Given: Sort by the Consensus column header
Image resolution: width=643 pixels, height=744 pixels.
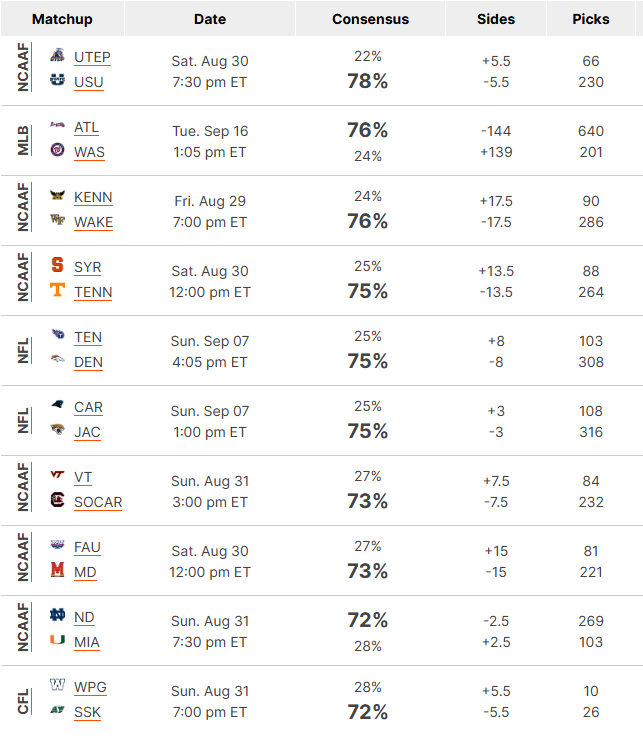Looking at the screenshot, I should click(370, 19).
